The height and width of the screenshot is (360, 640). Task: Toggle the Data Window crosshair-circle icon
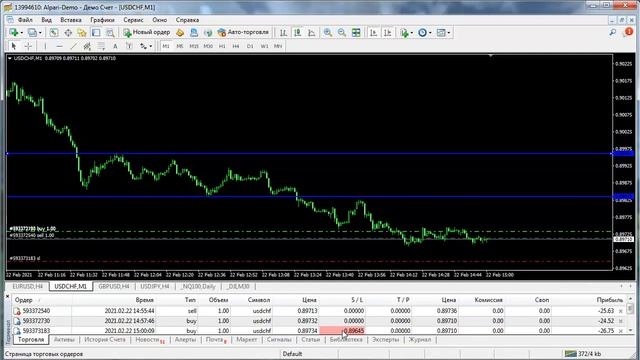click(x=68, y=32)
